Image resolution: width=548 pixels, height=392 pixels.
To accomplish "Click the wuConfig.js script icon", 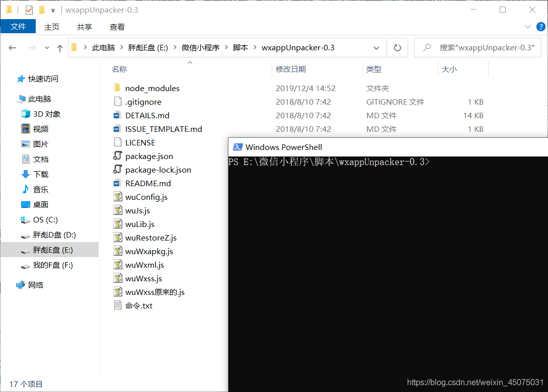I will point(118,197).
